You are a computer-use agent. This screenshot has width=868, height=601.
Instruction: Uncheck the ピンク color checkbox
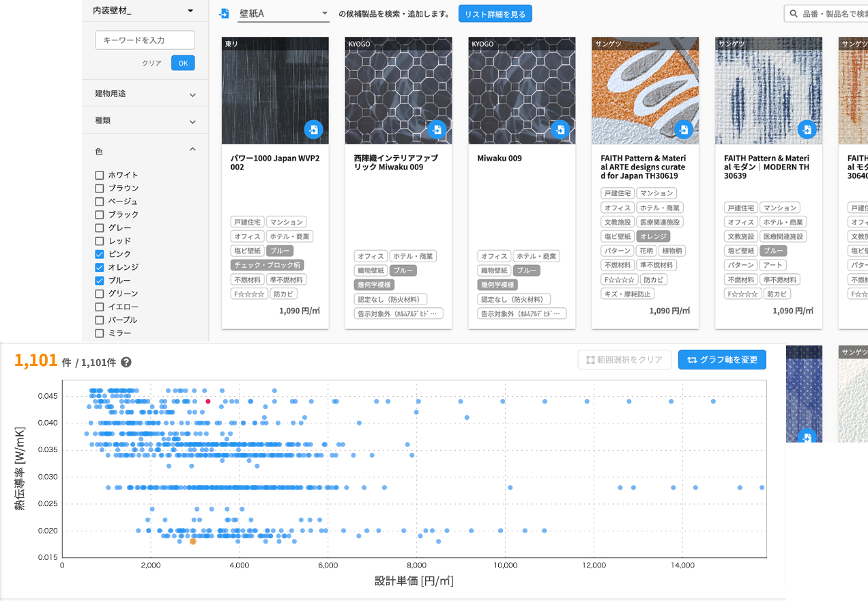(x=100, y=254)
